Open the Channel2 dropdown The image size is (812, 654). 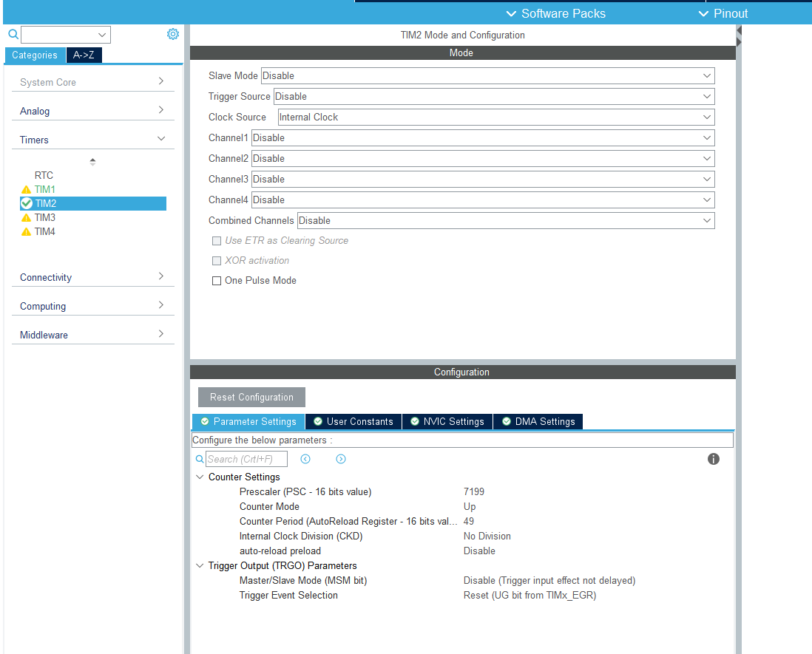click(x=483, y=158)
